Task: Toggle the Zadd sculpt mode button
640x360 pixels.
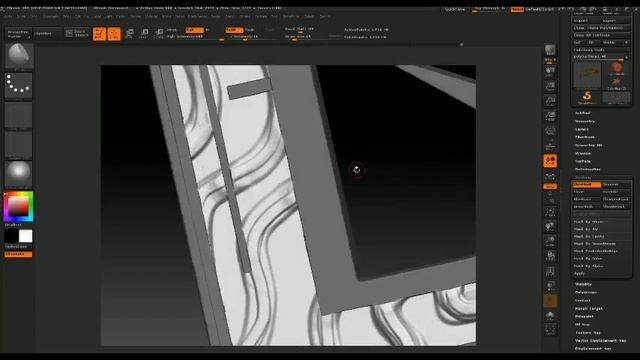Action: [x=234, y=30]
